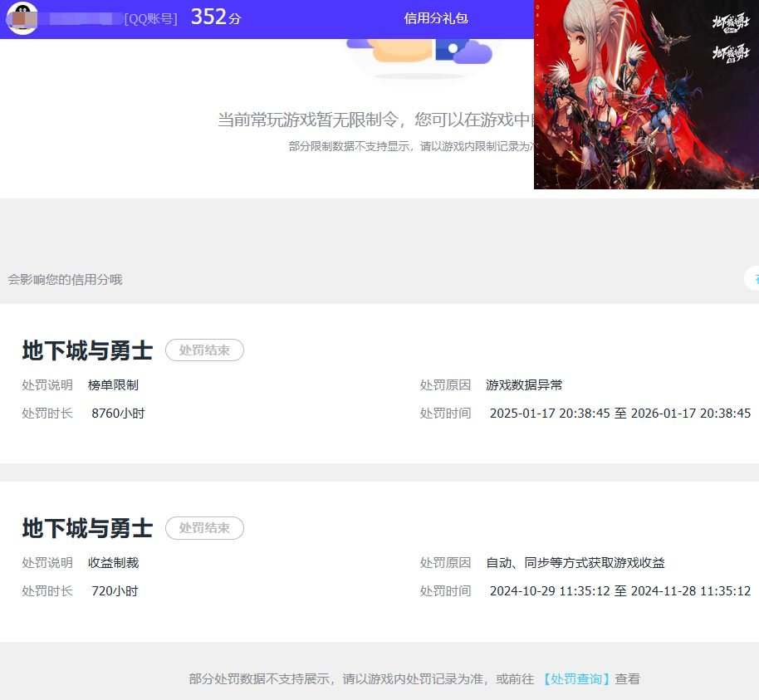Click the 2024-10-29 11:35:12 date range
This screenshot has width=759, height=700.
(x=620, y=590)
